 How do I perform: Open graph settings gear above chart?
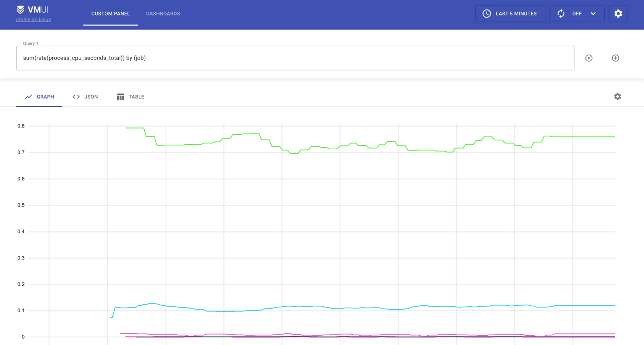(617, 97)
